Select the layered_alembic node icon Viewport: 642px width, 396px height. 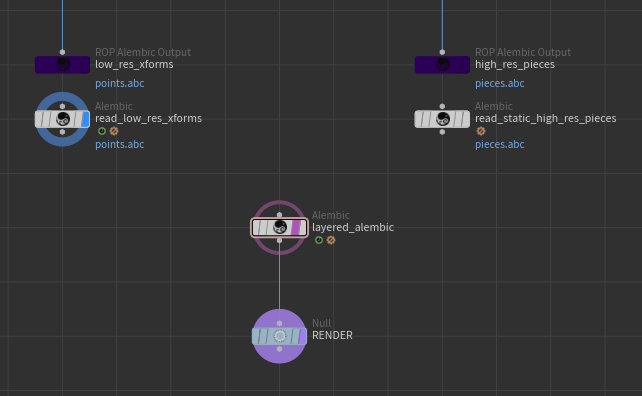point(280,227)
